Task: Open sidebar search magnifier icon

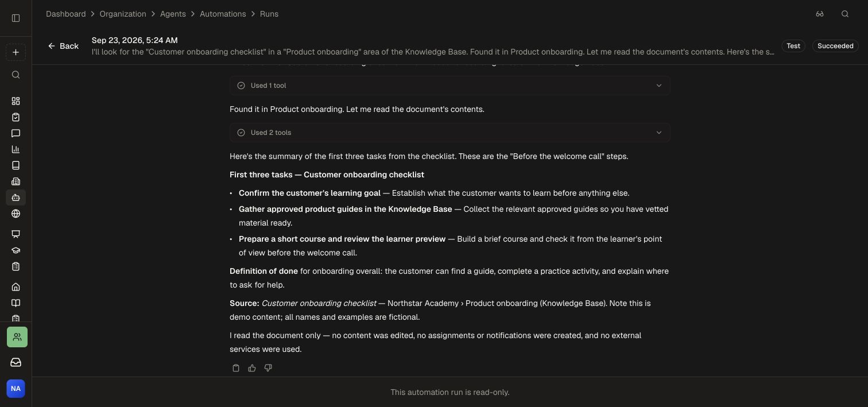Action: coord(16,75)
